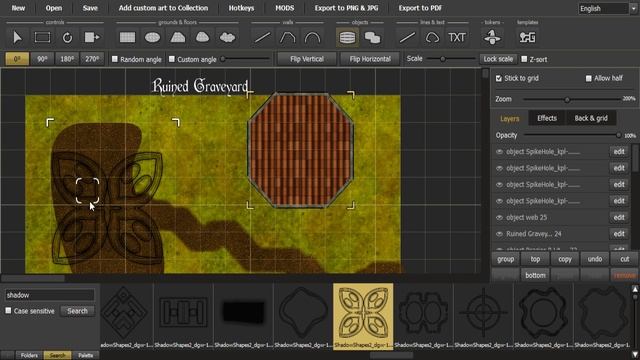Activate the rotate tool in controls

coord(67,38)
